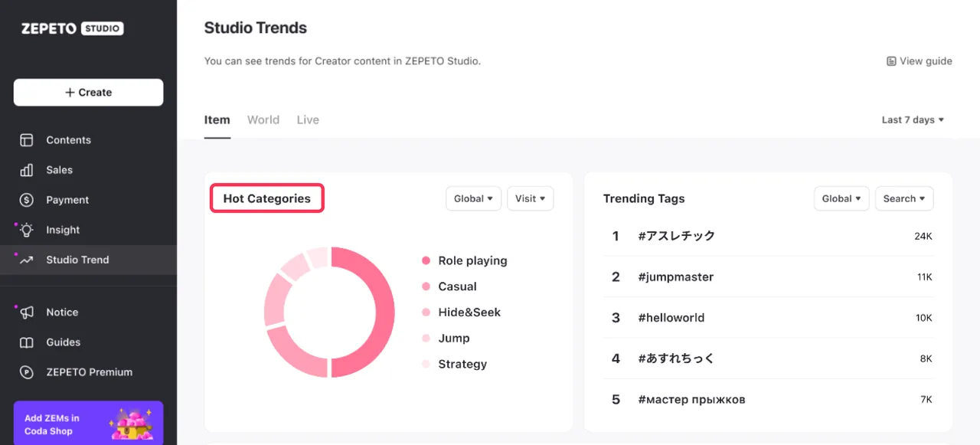The height and width of the screenshot is (445, 980).
Task: Open the Search dropdown in Trending Tags
Action: coord(903,198)
